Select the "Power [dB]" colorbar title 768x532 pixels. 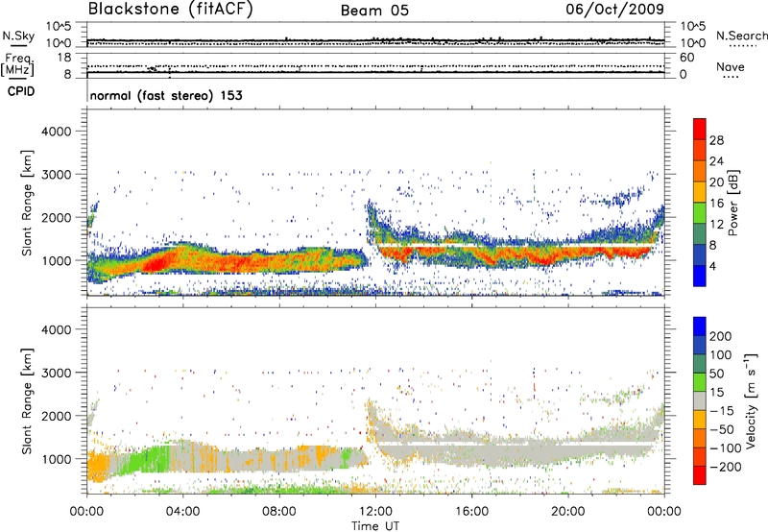[733, 203]
